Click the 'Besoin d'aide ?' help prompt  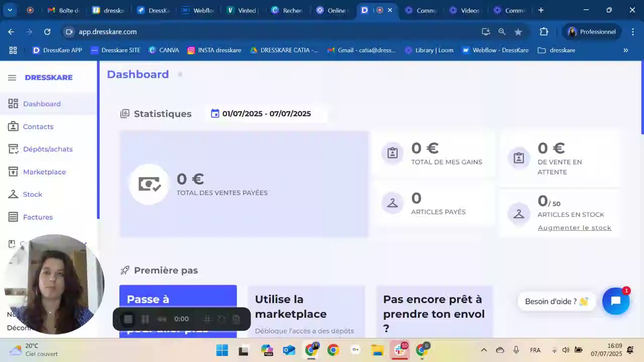(x=556, y=302)
